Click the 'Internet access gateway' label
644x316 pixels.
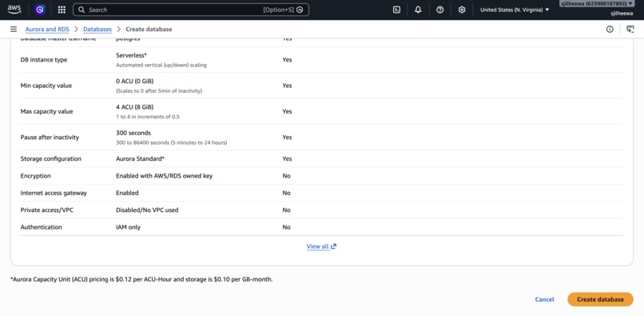click(54, 193)
